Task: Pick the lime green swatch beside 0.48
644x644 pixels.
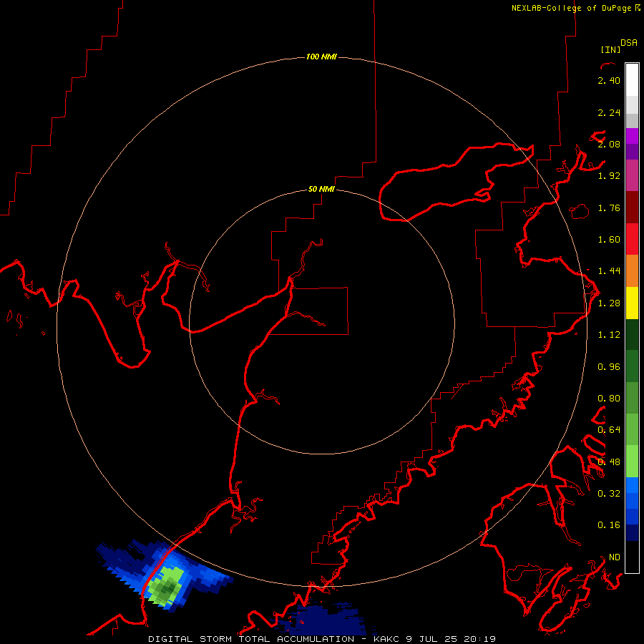Action: click(x=632, y=462)
